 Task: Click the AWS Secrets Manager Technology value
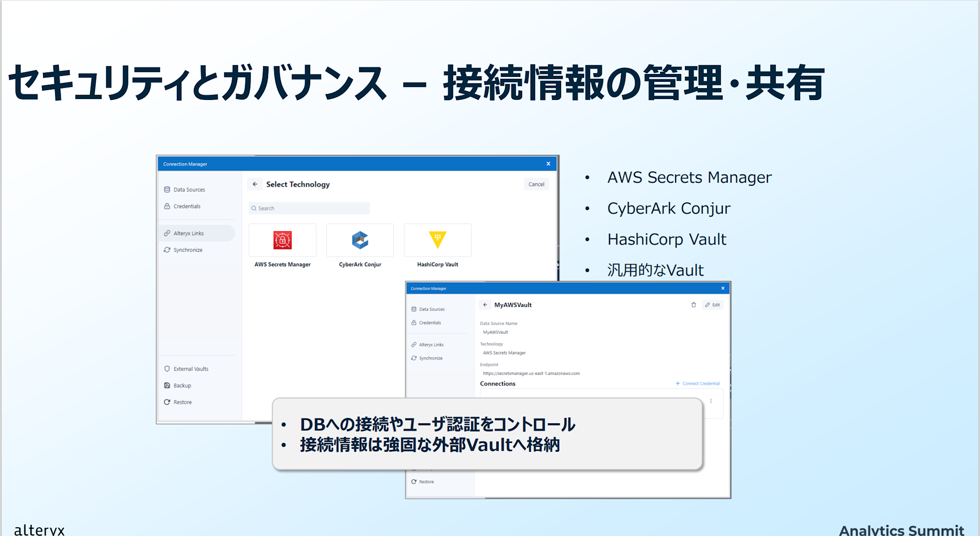pos(504,353)
